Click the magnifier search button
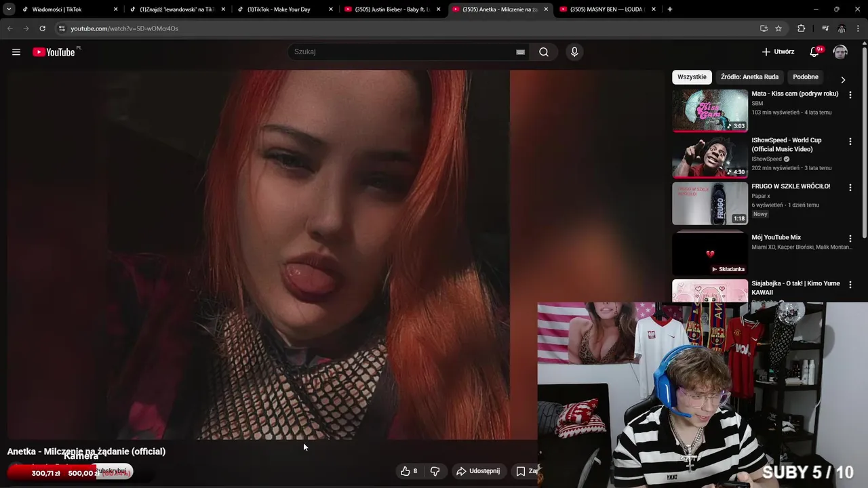Screen dimensions: 868x488 (x=544, y=52)
